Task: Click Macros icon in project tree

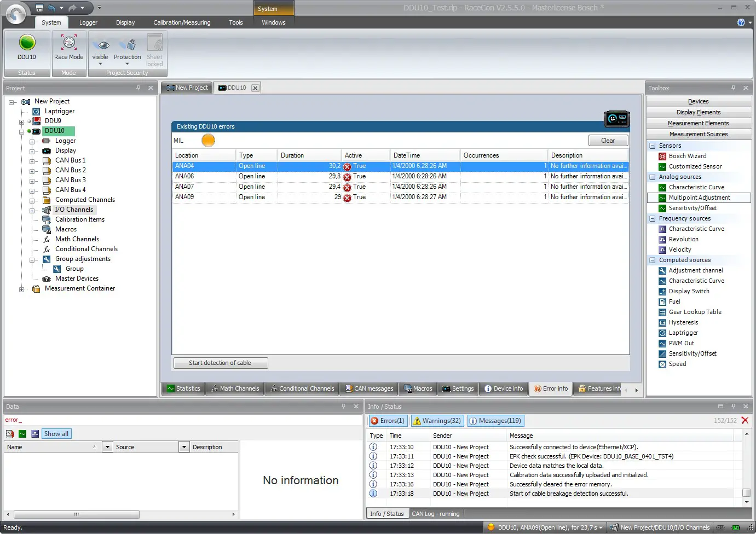Action: [47, 229]
